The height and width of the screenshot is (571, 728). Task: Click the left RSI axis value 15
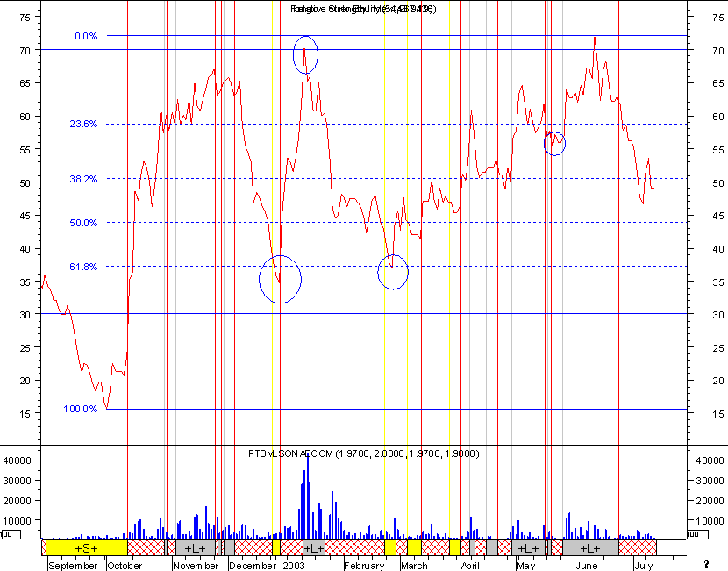pyautogui.click(x=25, y=414)
